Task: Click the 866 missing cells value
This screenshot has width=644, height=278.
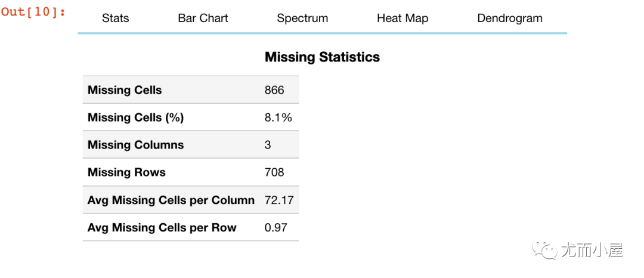Action: (274, 90)
